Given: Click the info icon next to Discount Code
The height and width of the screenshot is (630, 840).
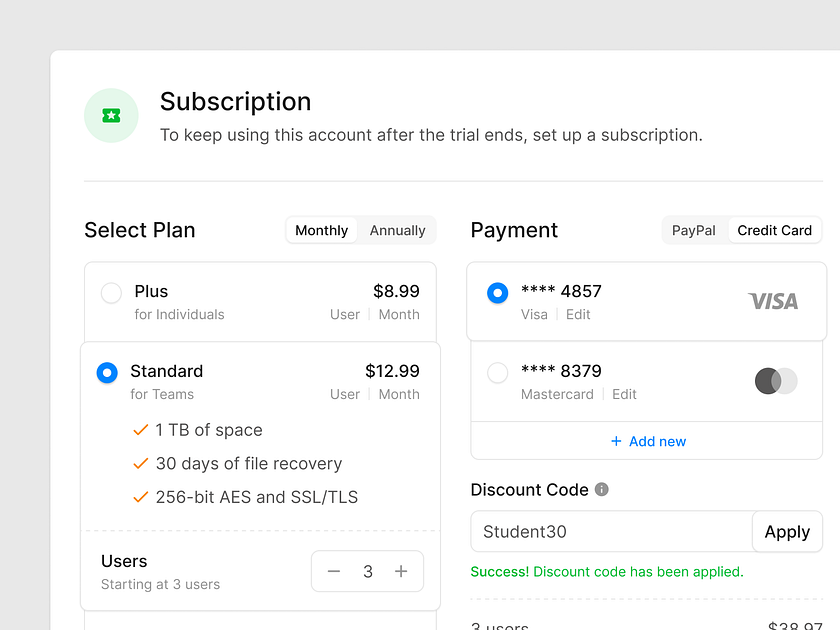Looking at the screenshot, I should 601,489.
